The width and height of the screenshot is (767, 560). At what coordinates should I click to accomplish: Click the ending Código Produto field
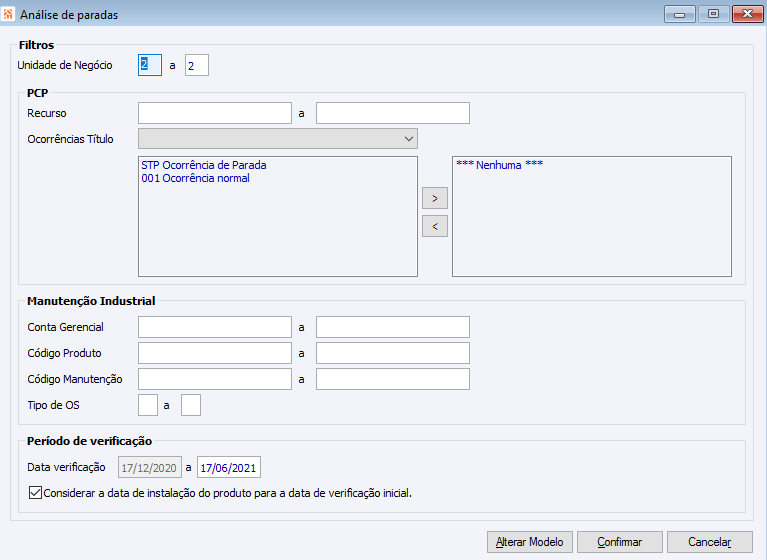pyautogui.click(x=393, y=353)
